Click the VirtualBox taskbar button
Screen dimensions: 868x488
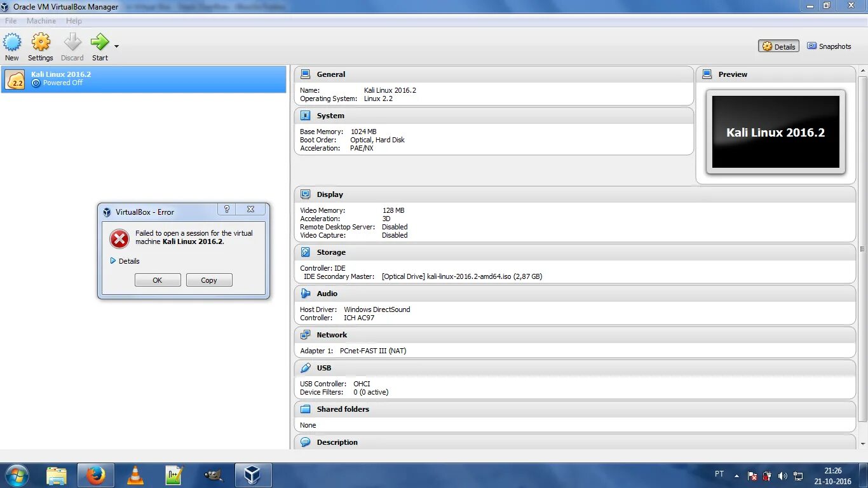(x=253, y=475)
